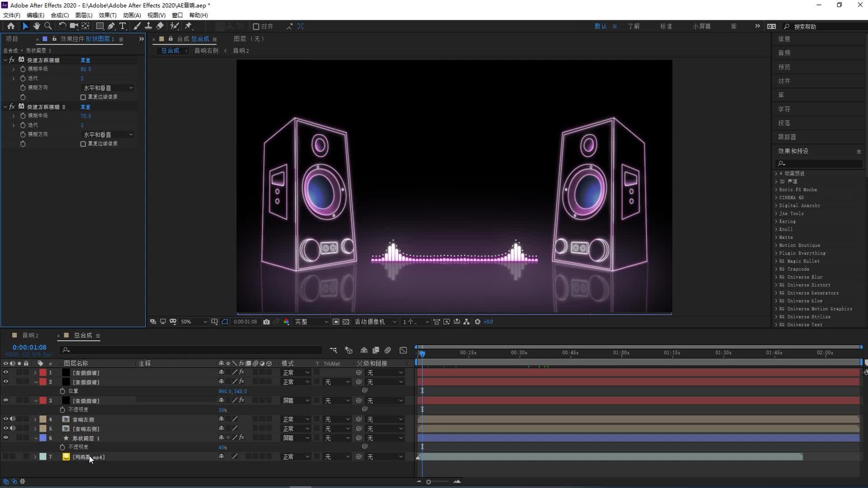Choose the Hand tool
This screenshot has height=488, width=868.
tap(37, 26)
